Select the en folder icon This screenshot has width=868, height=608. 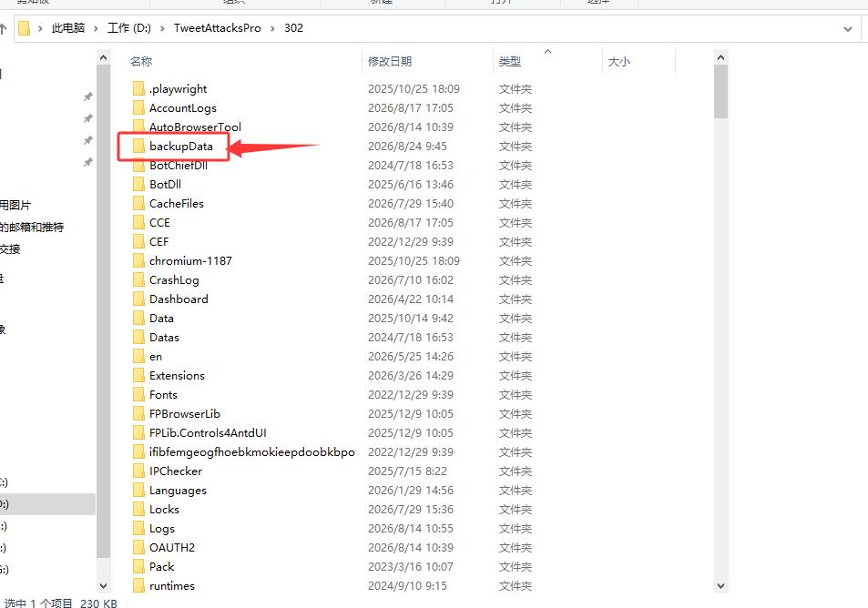pyautogui.click(x=138, y=356)
